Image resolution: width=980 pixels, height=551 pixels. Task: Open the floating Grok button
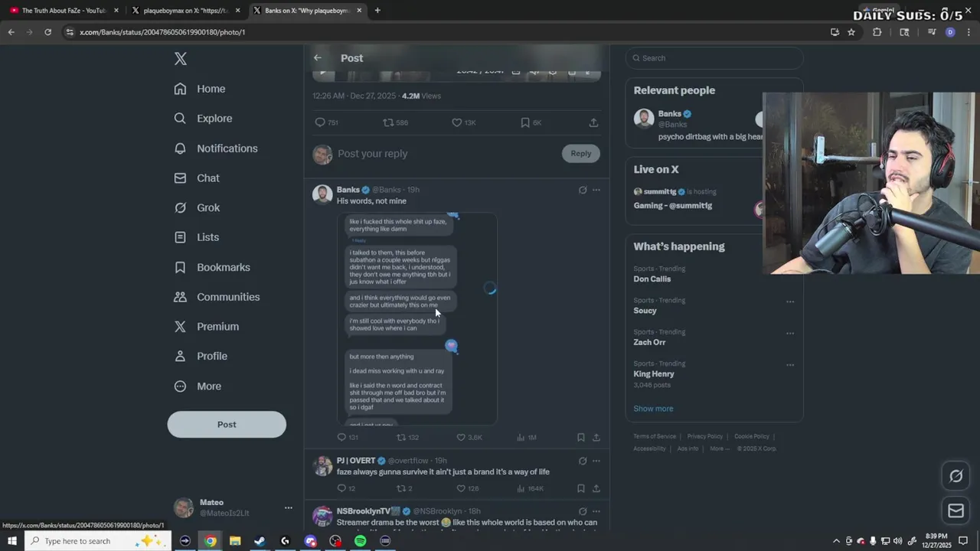coord(955,476)
